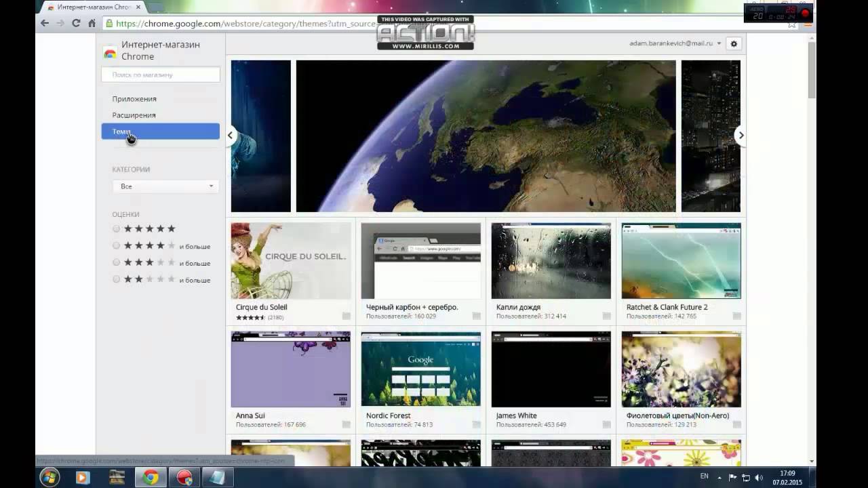
Task: Open the Ratchet & Clank Future 2 title
Action: click(667, 307)
